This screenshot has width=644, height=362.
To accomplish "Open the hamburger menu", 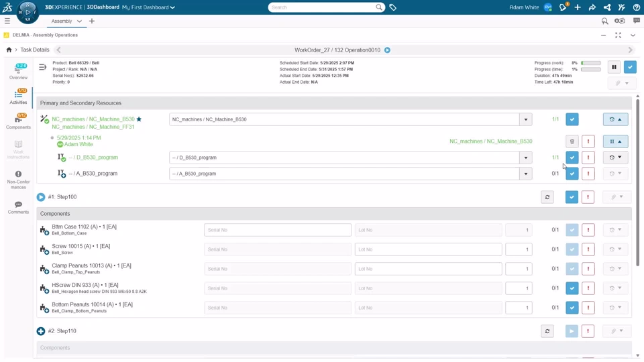I will 7,21.
